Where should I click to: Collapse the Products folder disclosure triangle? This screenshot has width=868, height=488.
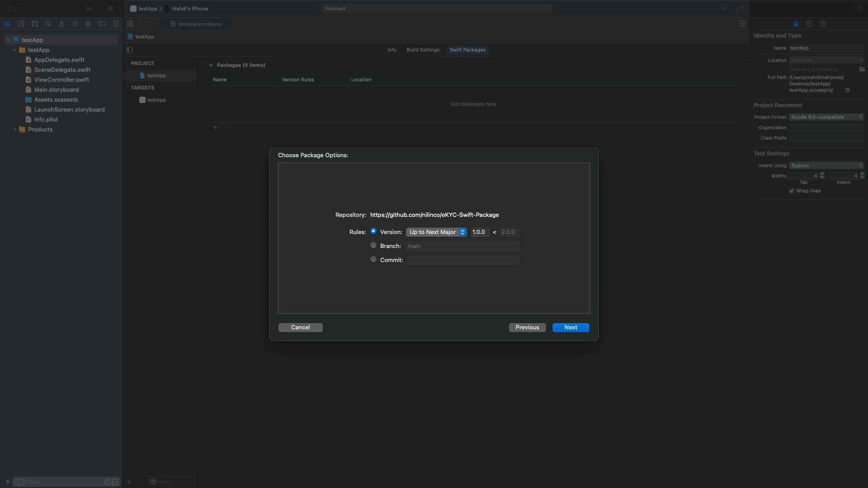pos(15,130)
